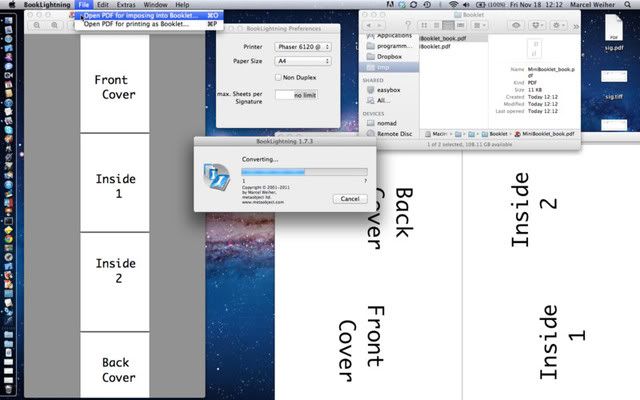Click the PDF preview thumbnail in Finder

tap(535, 48)
